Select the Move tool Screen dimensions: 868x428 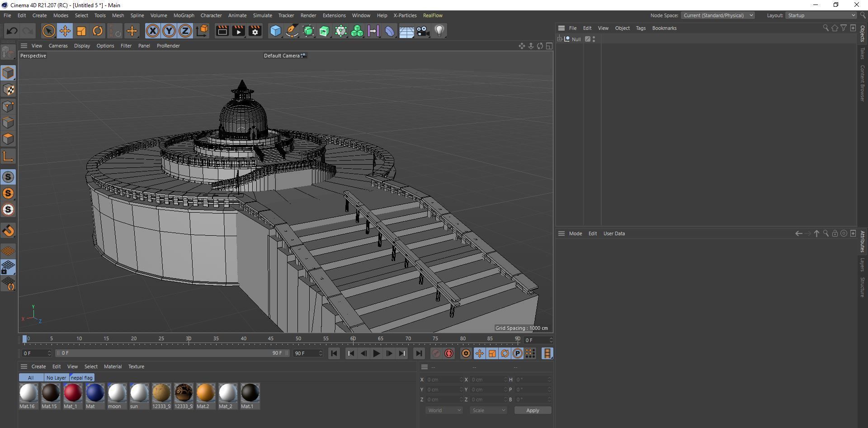[x=65, y=31]
